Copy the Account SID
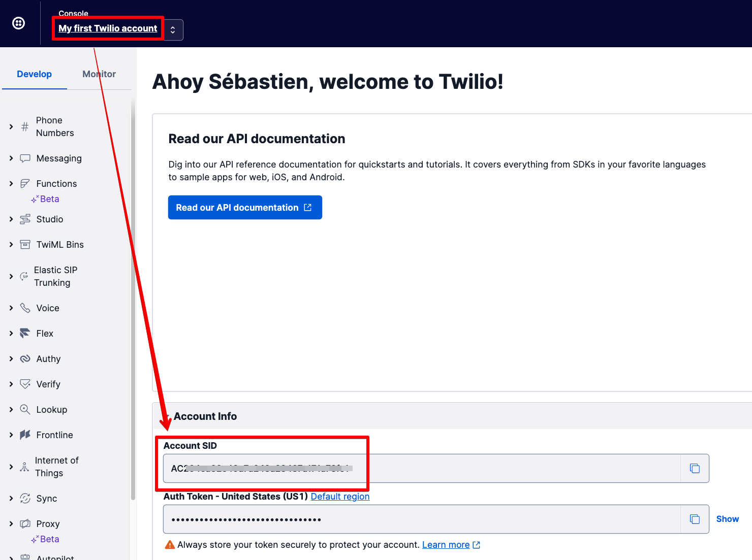This screenshot has width=752, height=560. click(x=695, y=468)
